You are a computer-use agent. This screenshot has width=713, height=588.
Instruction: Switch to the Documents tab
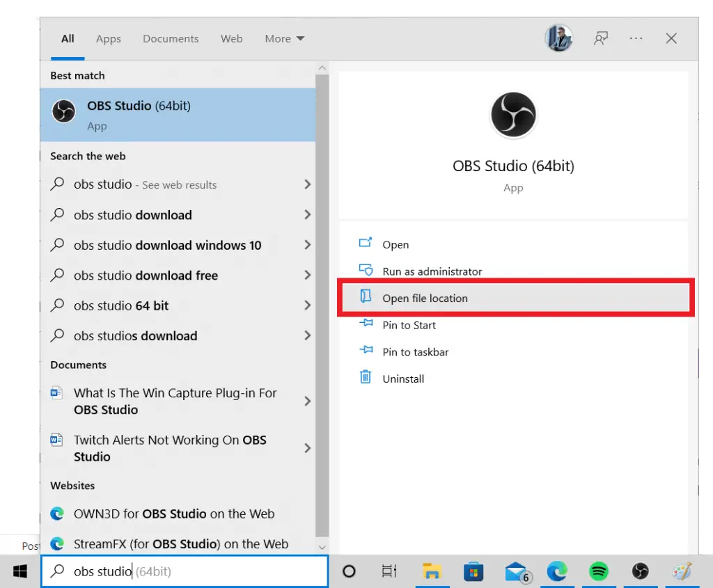[x=171, y=39]
